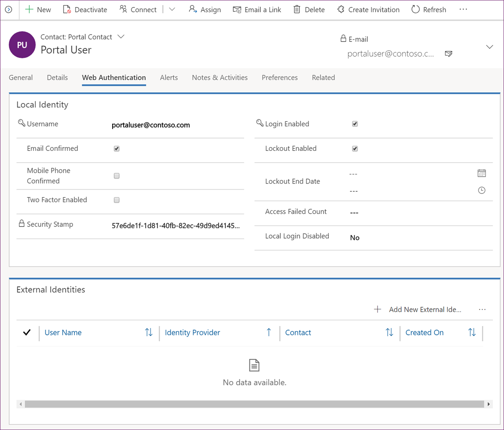Click the Deactivate contact icon

click(x=67, y=9)
